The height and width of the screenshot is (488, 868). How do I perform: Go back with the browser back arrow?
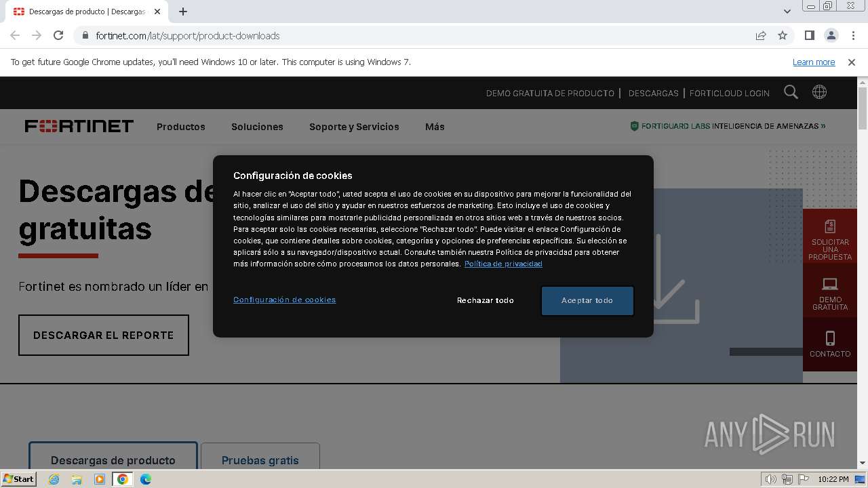click(x=15, y=35)
